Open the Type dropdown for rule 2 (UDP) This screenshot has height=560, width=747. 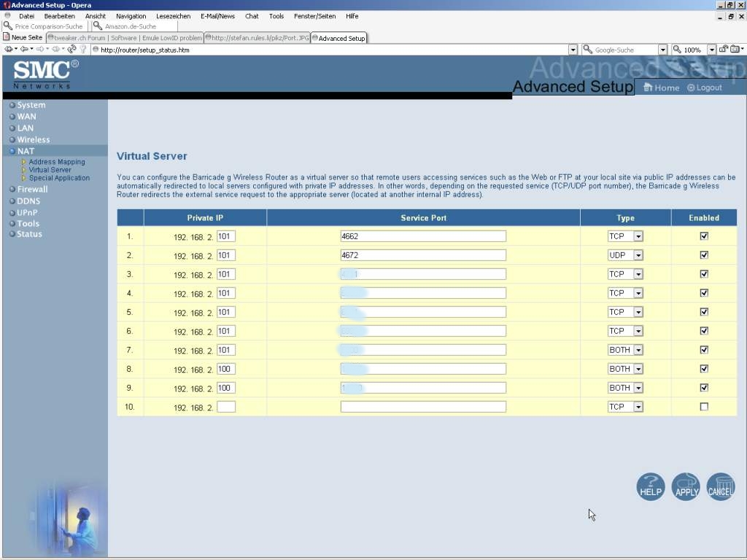(638, 255)
